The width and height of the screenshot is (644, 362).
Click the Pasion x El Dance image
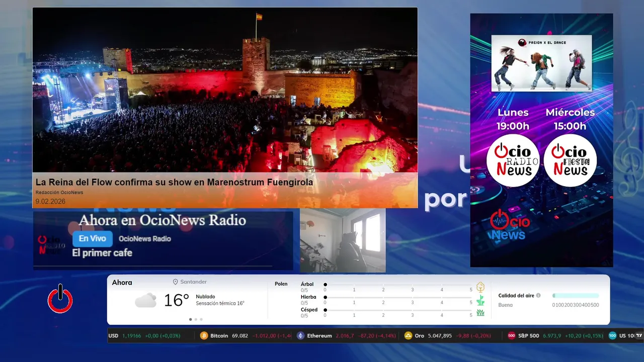[x=541, y=63]
